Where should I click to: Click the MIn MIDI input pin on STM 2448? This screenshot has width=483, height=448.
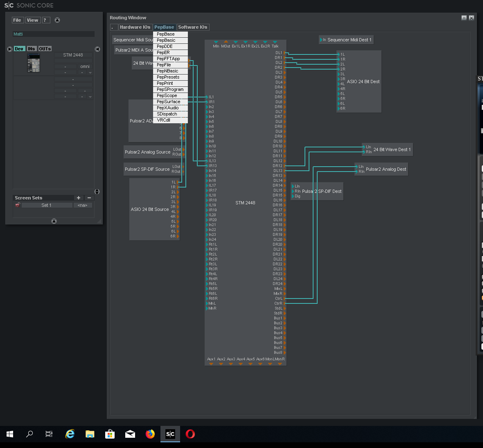pos(216,42)
